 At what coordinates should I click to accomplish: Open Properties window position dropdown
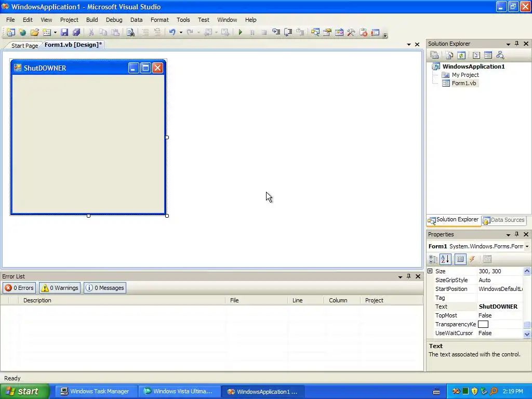pyautogui.click(x=508, y=235)
